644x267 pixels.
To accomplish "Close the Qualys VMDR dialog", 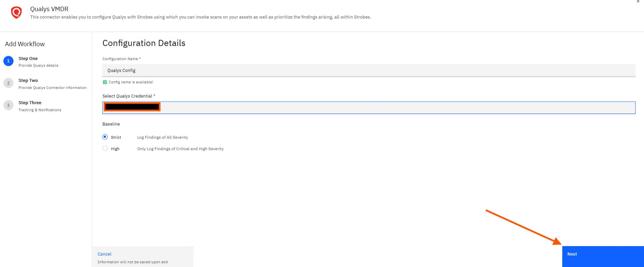I will [x=638, y=2].
